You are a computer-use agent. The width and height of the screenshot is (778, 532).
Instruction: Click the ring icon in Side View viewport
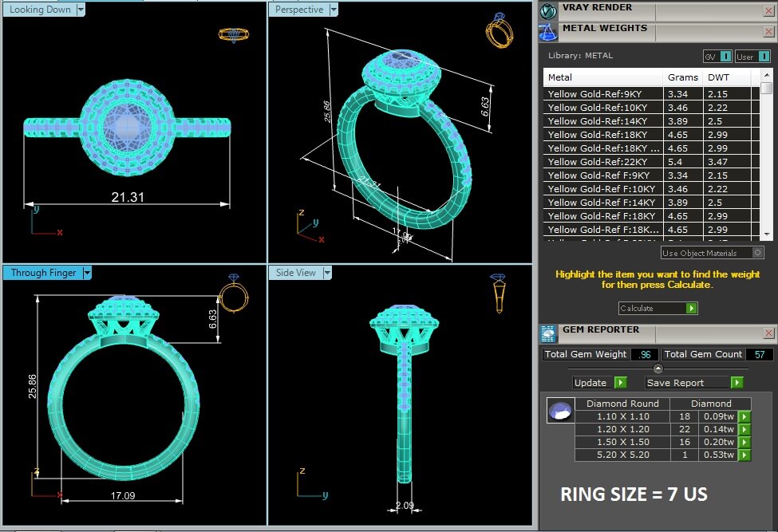coord(498,293)
